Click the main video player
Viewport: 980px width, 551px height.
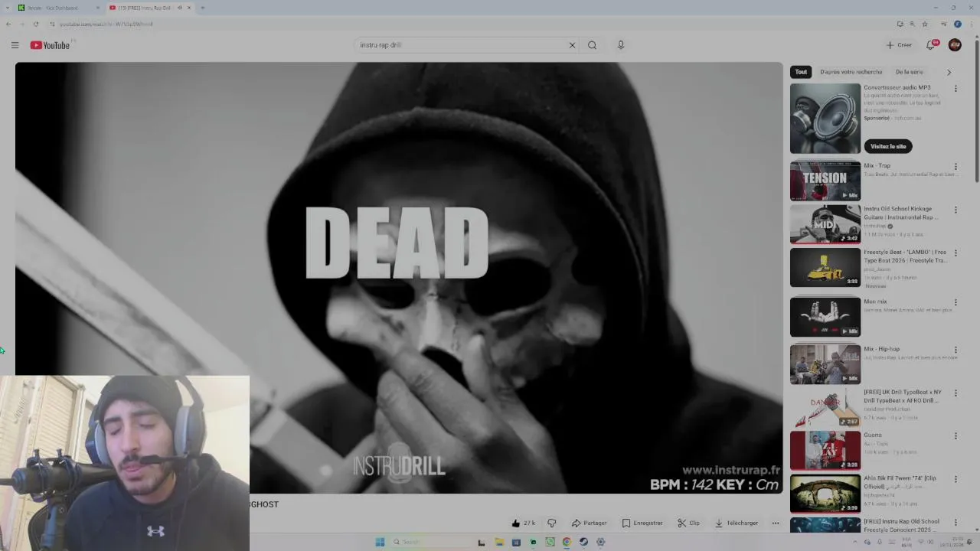point(399,277)
